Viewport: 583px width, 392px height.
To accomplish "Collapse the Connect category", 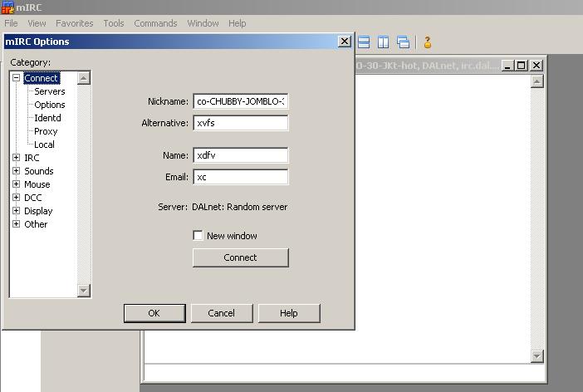I will (16, 78).
